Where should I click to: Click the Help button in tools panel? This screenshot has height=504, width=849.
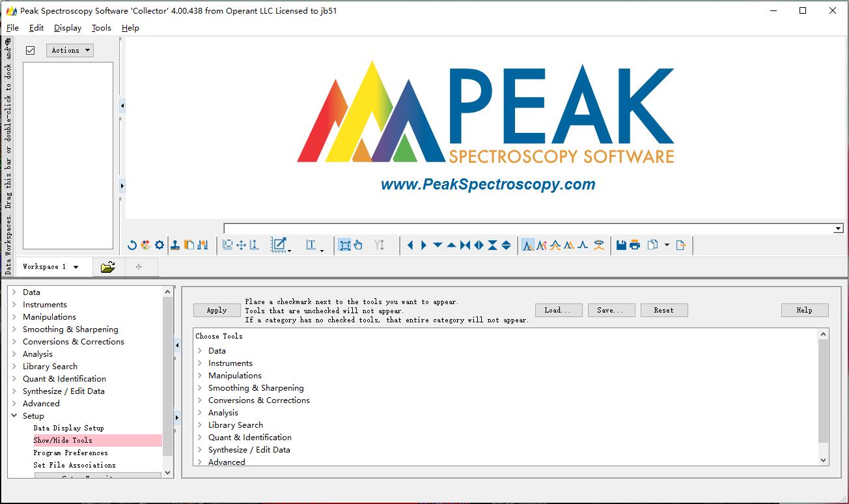pos(805,311)
